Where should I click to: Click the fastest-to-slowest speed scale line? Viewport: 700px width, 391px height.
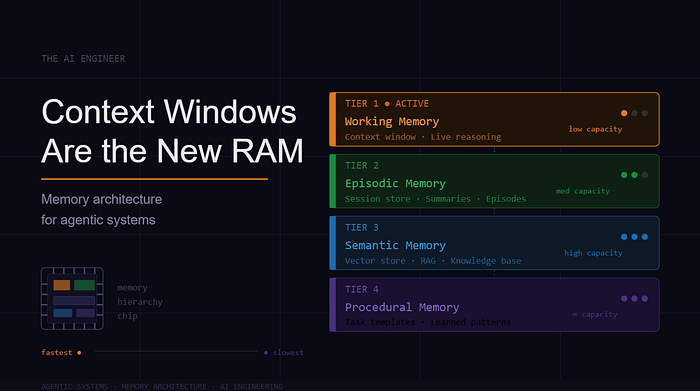pyautogui.click(x=176, y=352)
